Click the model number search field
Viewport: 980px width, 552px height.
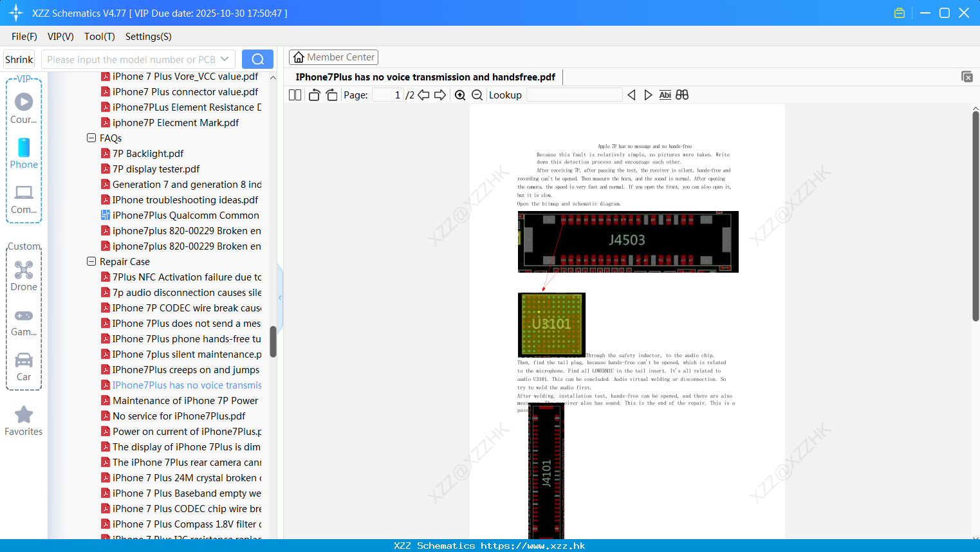[131, 59]
